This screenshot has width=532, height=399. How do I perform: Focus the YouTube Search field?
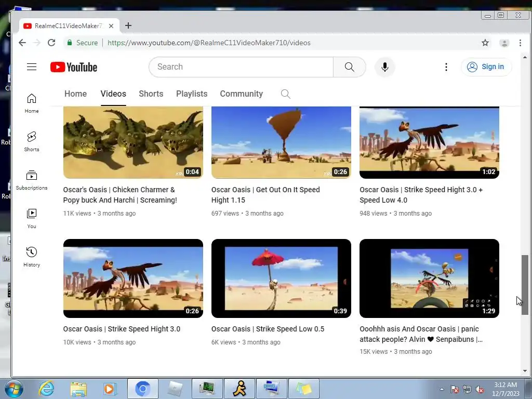[241, 67]
